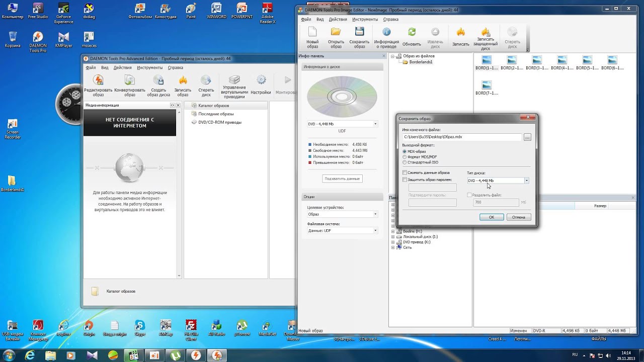Open FileZilla Client desktop shortcut
644x362 pixels.
tap(191, 330)
